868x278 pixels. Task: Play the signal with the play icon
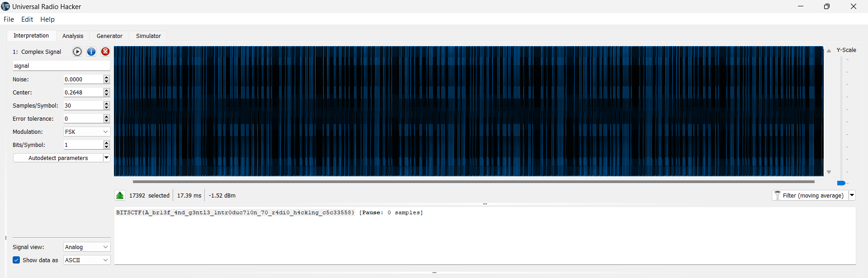(x=77, y=52)
